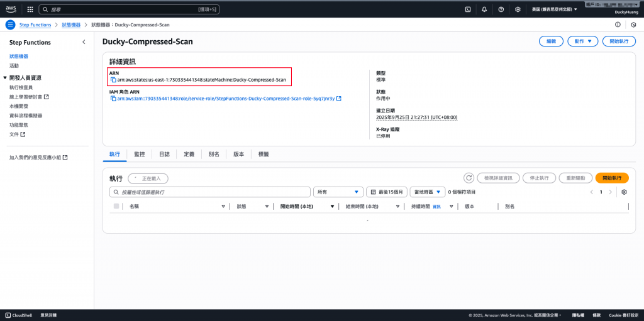Focus the AWS top search box

pos(129,9)
